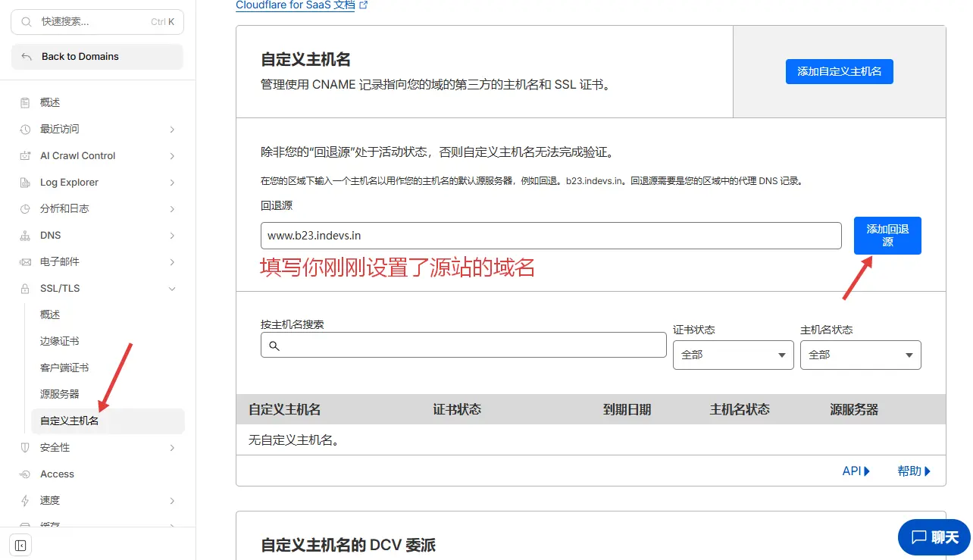Select the Access key icon in sidebar
973x560 pixels.
point(25,474)
